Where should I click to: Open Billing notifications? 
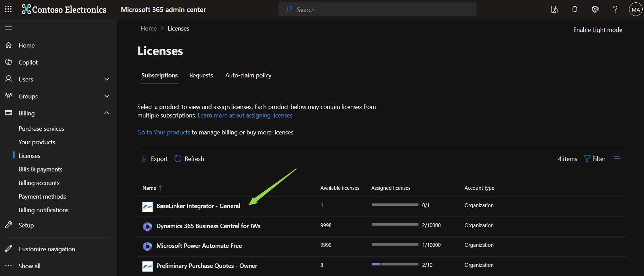(43, 210)
